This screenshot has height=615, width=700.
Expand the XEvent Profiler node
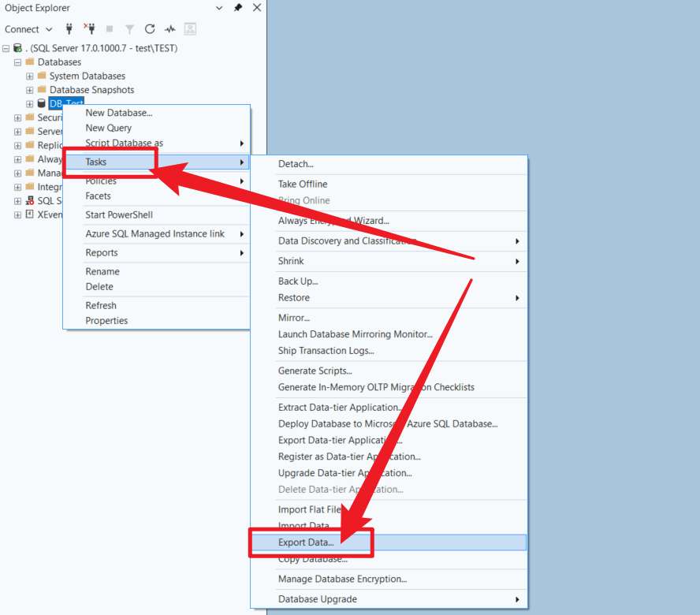click(x=17, y=214)
